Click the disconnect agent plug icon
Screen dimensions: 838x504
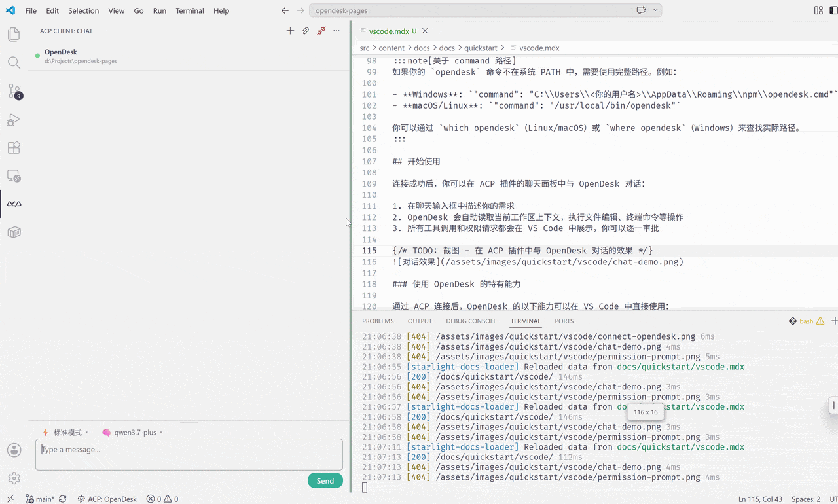point(321,31)
